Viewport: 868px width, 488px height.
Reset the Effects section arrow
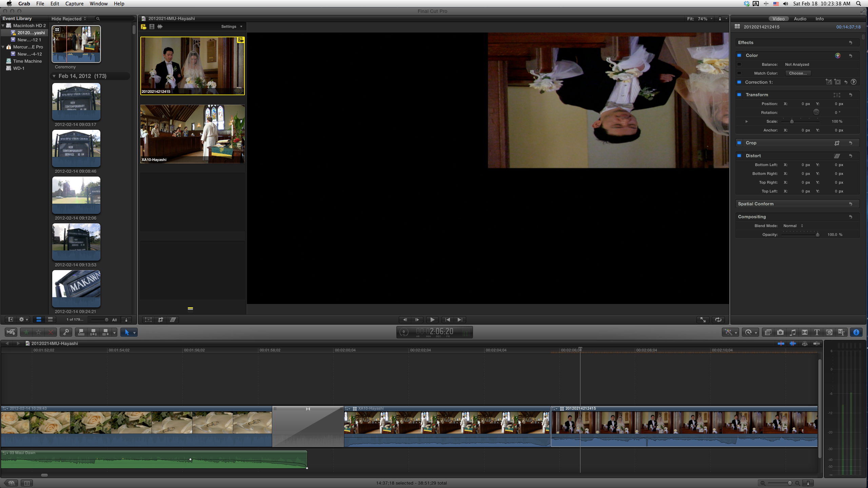pyautogui.click(x=850, y=43)
